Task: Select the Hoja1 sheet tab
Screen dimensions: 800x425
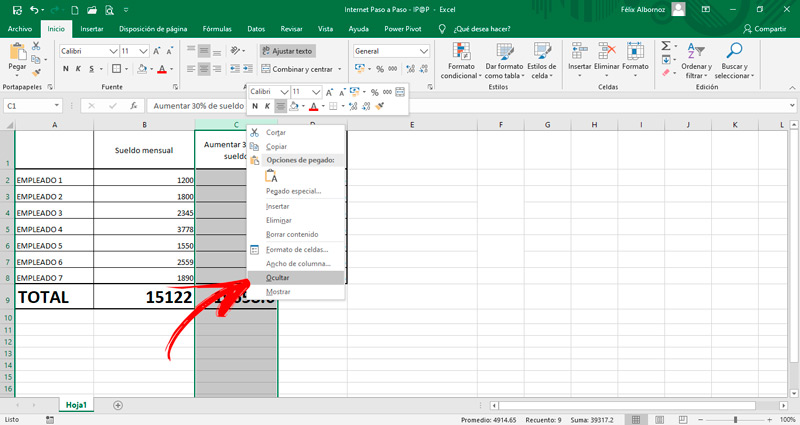Action: [x=76, y=405]
